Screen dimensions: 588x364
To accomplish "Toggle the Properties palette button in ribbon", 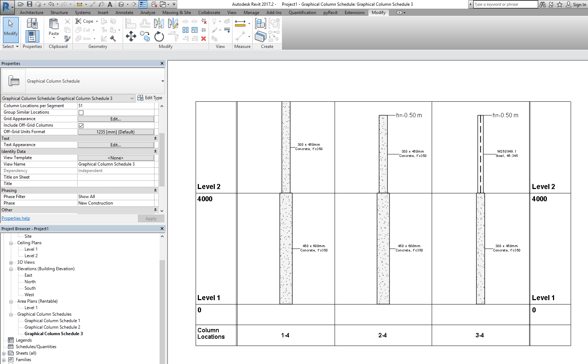I will (32, 36).
